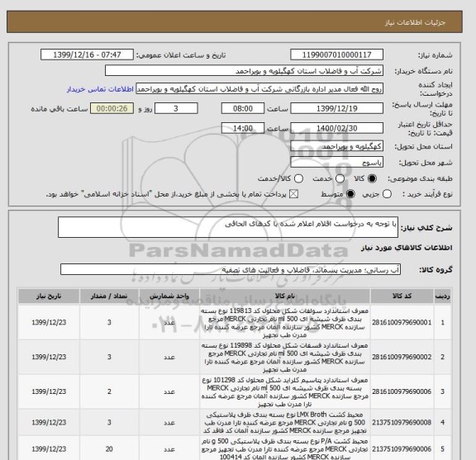Toggle the treasury bonds payment checkbox
The width and height of the screenshot is (476, 460).
click(293, 194)
